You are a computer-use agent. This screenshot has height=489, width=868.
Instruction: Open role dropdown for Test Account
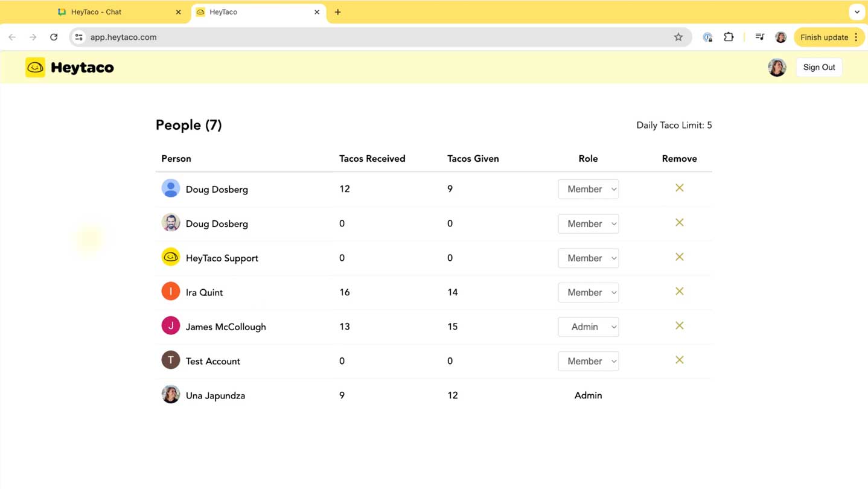(x=588, y=361)
